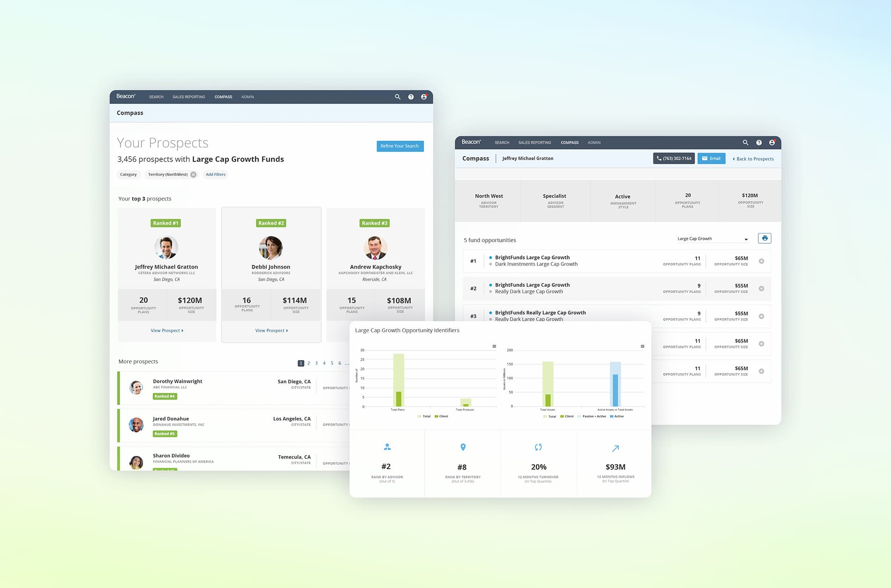This screenshot has width=891, height=588.
Task: Open the right chart hamburger menu
Action: 642,346
